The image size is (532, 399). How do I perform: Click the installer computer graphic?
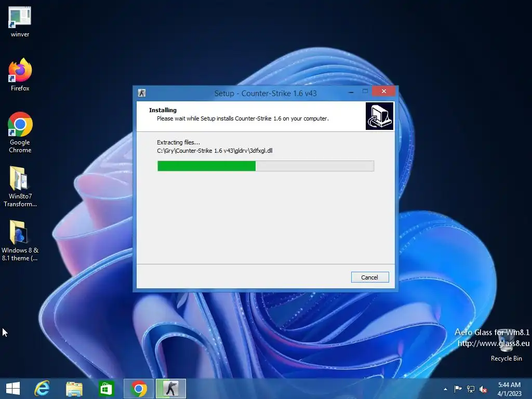click(379, 116)
